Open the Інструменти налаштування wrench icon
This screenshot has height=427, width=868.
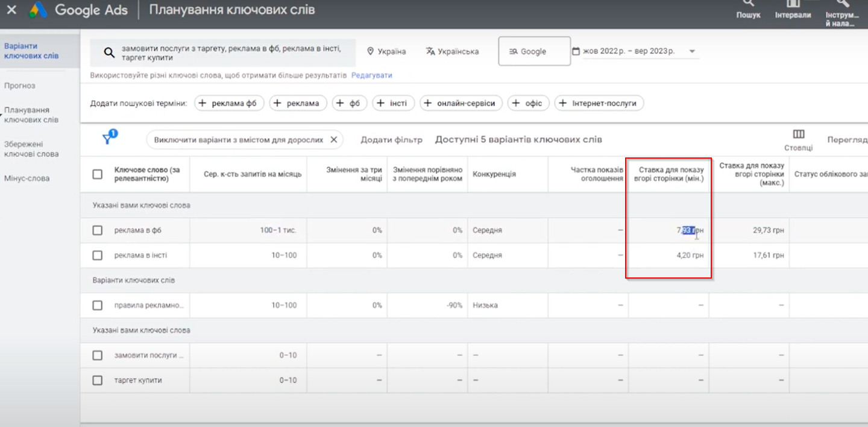coord(842,13)
